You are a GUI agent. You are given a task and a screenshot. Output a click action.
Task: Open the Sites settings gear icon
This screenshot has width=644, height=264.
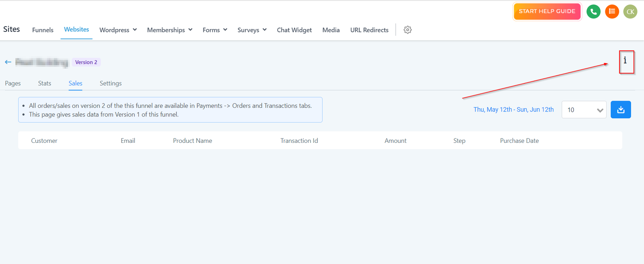coord(407,30)
